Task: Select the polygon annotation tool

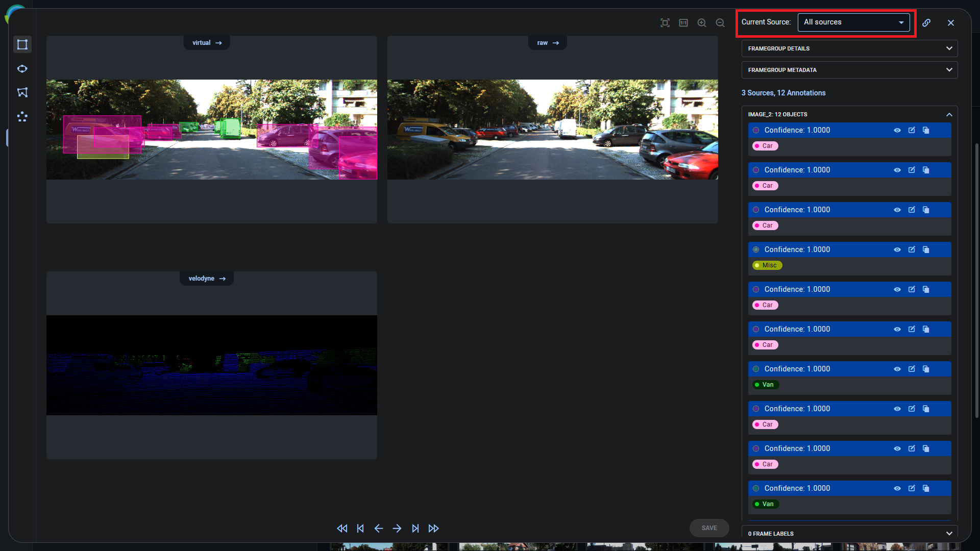Action: tap(22, 92)
